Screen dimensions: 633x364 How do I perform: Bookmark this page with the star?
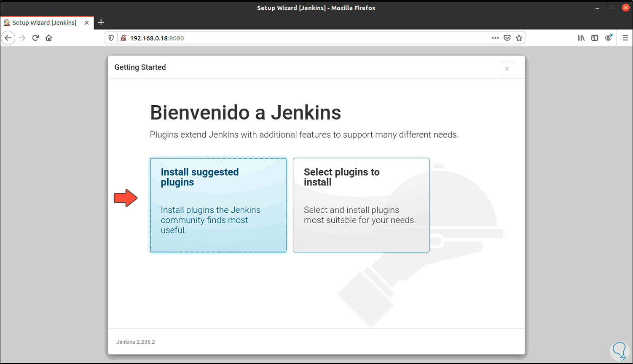click(519, 38)
